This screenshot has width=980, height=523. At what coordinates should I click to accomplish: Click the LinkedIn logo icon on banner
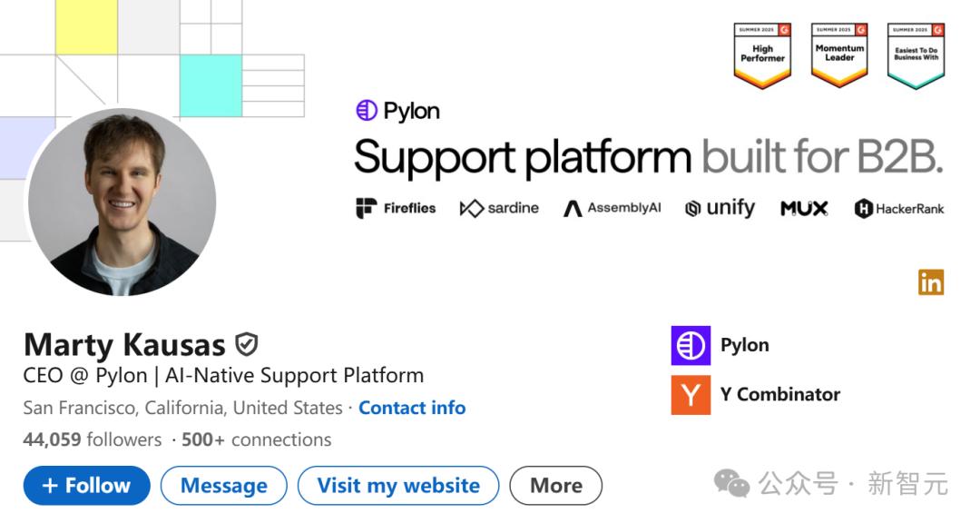931,282
